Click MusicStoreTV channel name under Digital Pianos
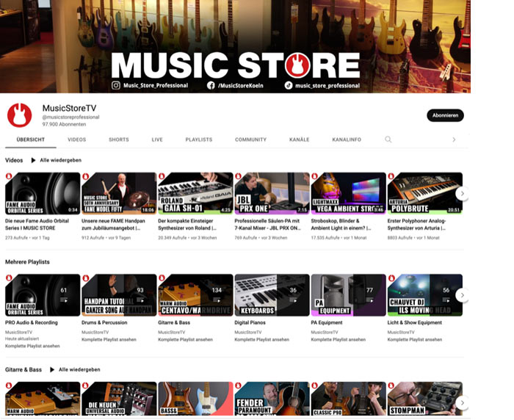Viewport: 514px width, 420px height. coord(248,332)
